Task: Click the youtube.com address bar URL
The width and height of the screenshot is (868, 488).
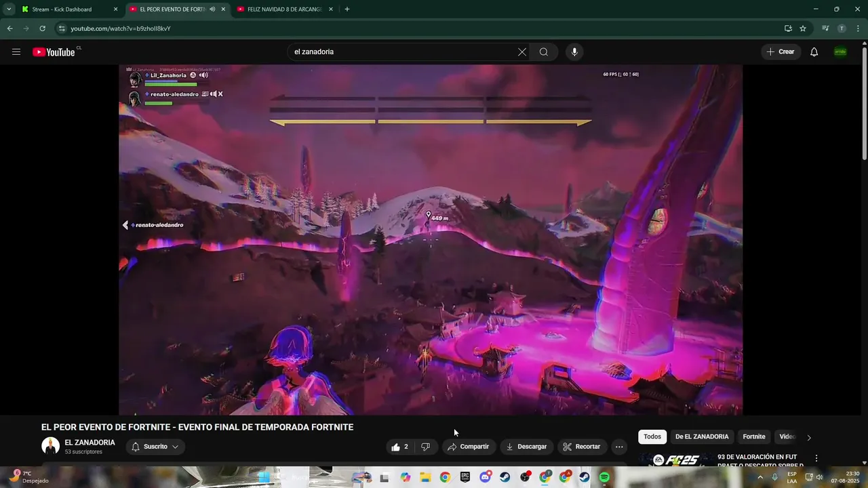Action: [121, 28]
